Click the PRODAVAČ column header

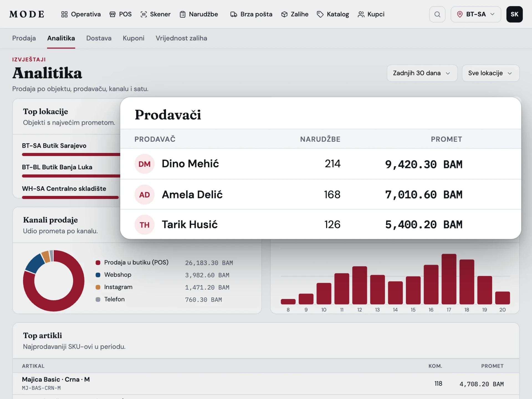(x=155, y=139)
